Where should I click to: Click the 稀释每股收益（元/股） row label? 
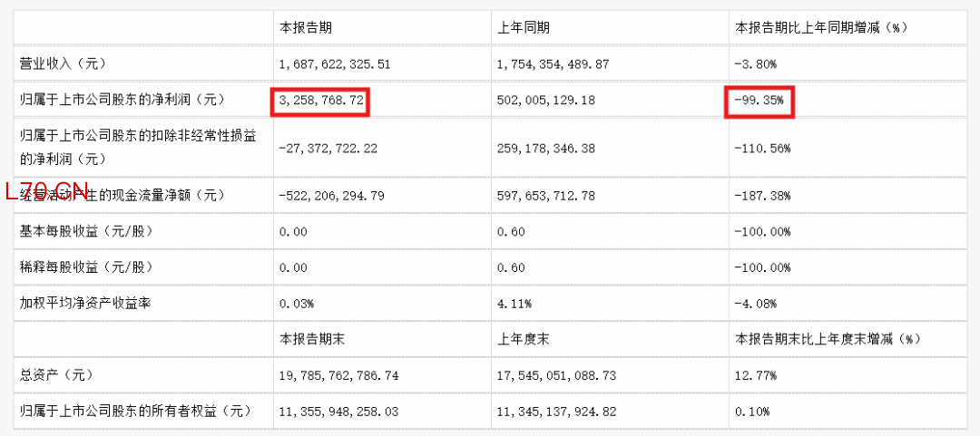85,267
